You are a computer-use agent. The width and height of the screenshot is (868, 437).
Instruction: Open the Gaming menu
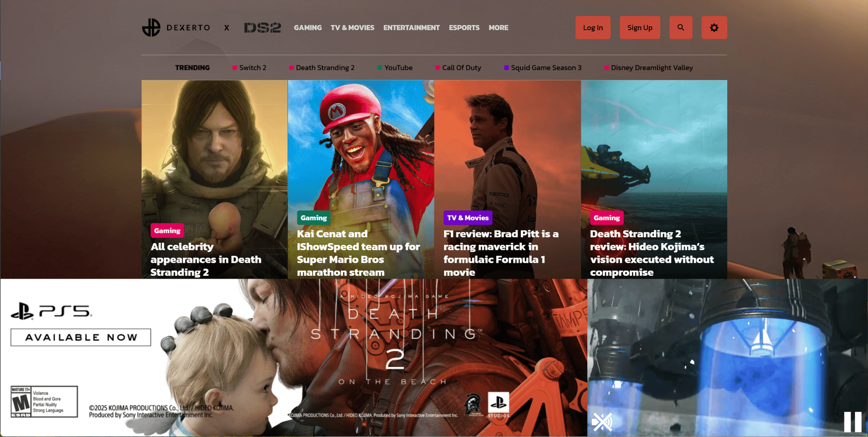tap(308, 28)
